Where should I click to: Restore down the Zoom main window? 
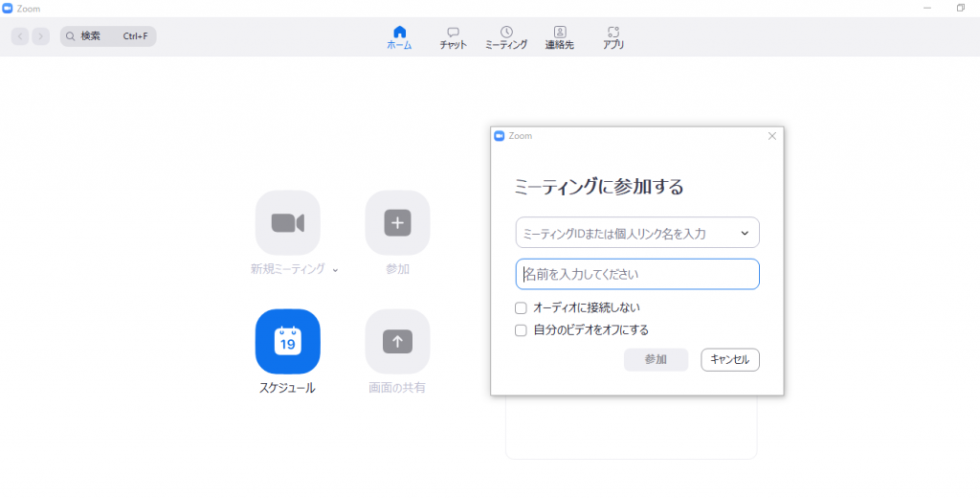pos(961,8)
